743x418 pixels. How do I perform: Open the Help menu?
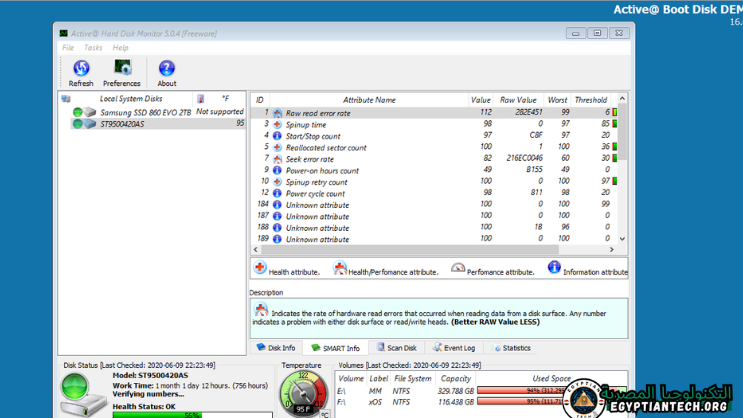pos(120,47)
